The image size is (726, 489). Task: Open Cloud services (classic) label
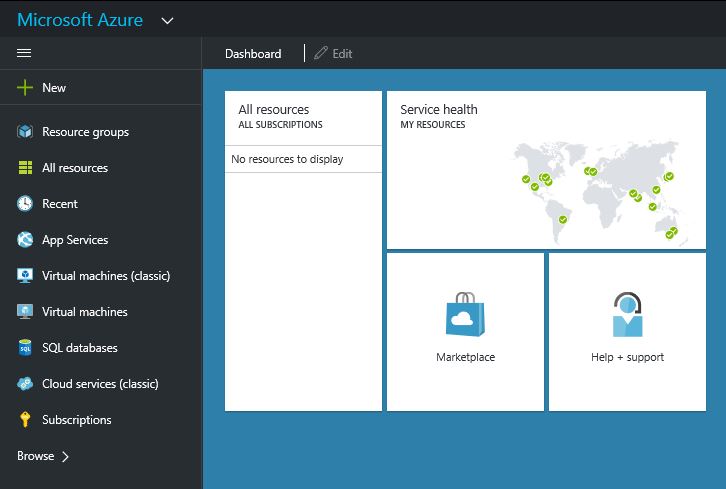tap(100, 384)
